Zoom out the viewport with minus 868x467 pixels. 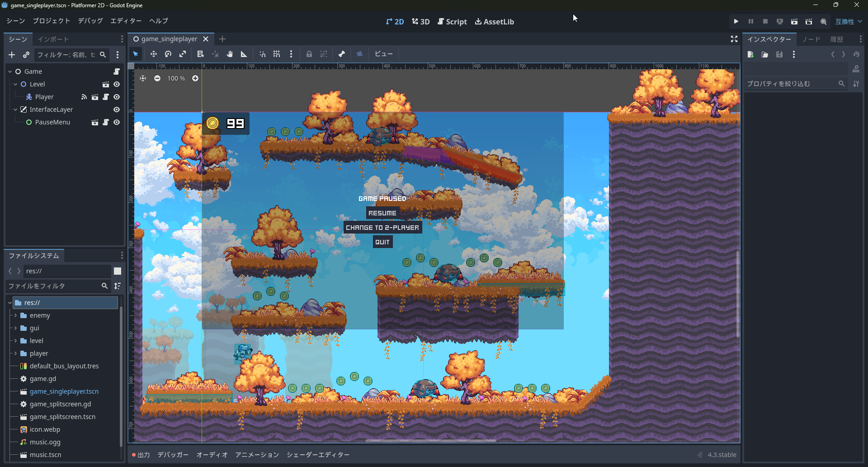point(157,78)
